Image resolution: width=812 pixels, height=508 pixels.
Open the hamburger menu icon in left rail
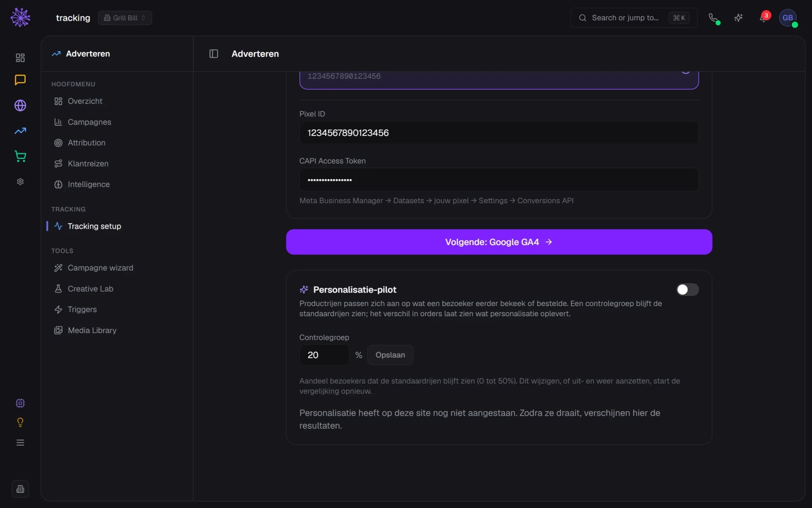click(x=20, y=442)
